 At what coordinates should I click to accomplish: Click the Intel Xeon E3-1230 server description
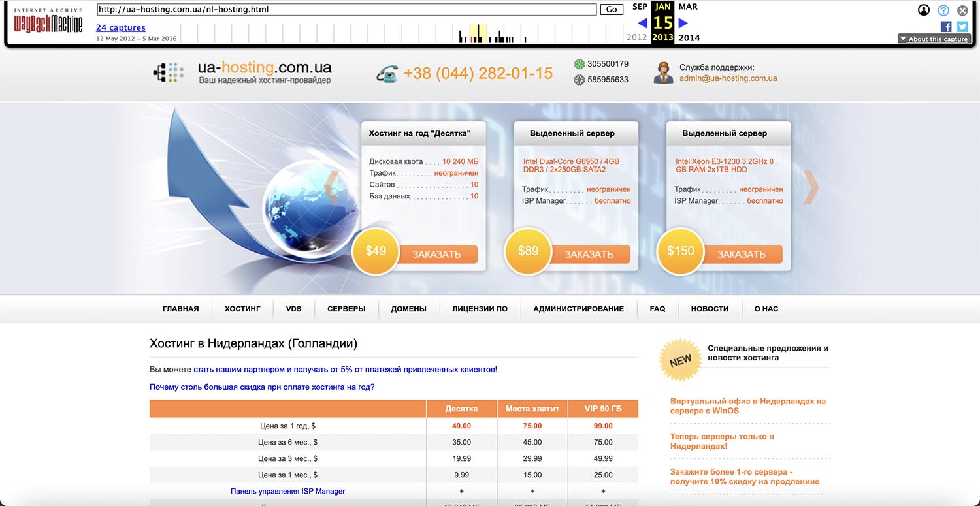point(725,165)
